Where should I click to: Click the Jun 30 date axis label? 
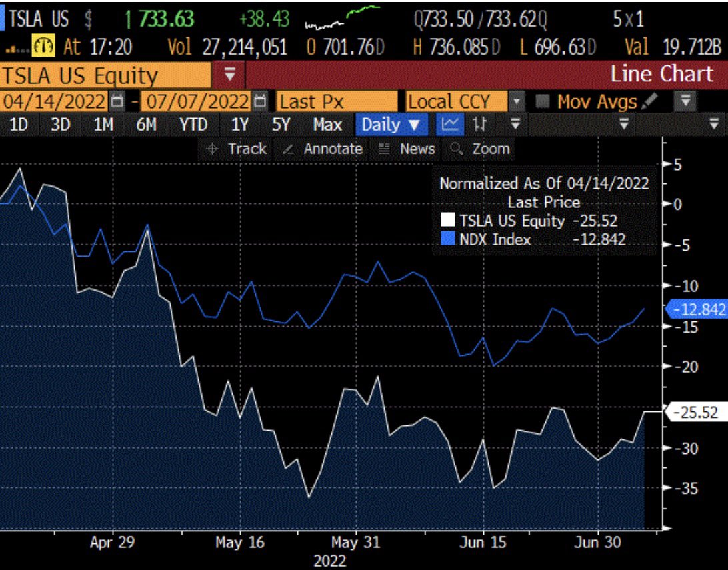coord(597,542)
